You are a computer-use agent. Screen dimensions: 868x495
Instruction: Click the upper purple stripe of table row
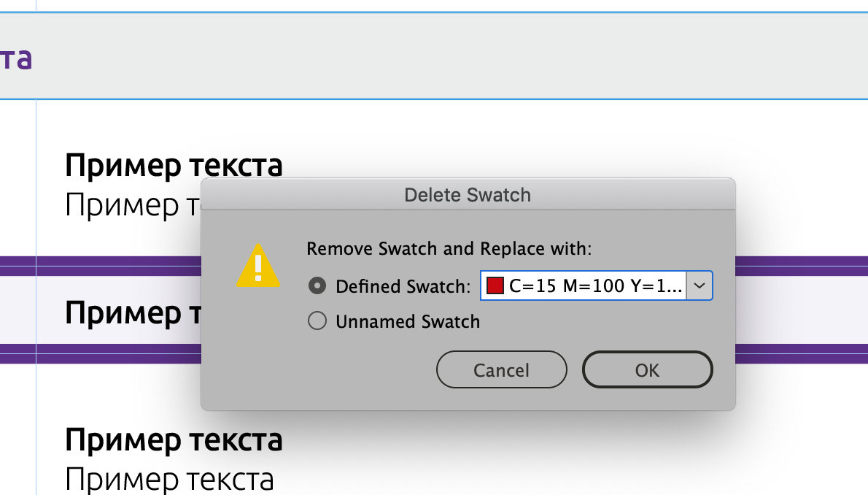(802, 261)
